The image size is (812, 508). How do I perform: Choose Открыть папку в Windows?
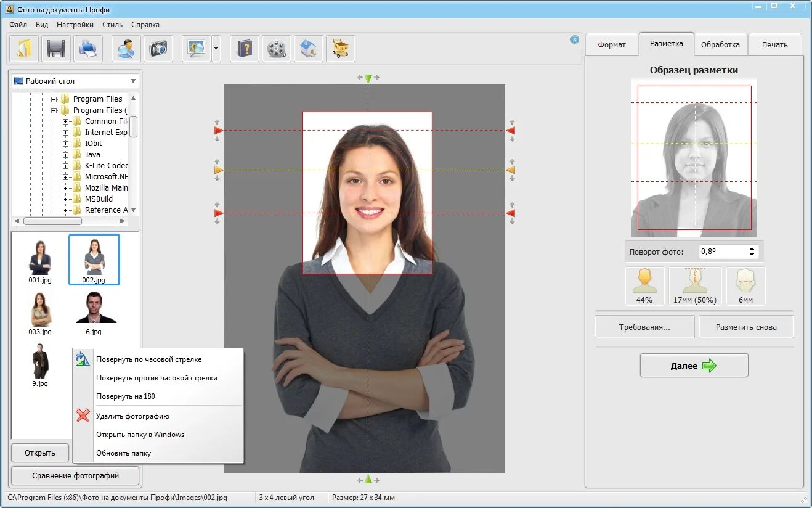[158, 435]
